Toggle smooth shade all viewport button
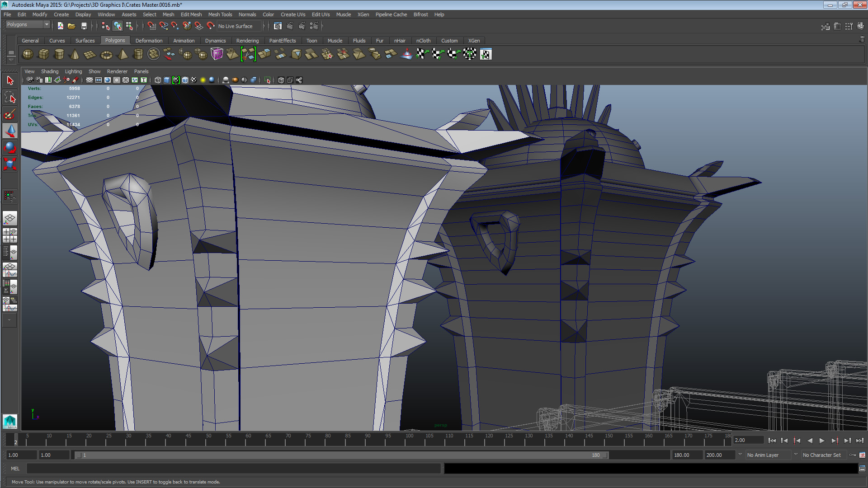 [x=167, y=80]
